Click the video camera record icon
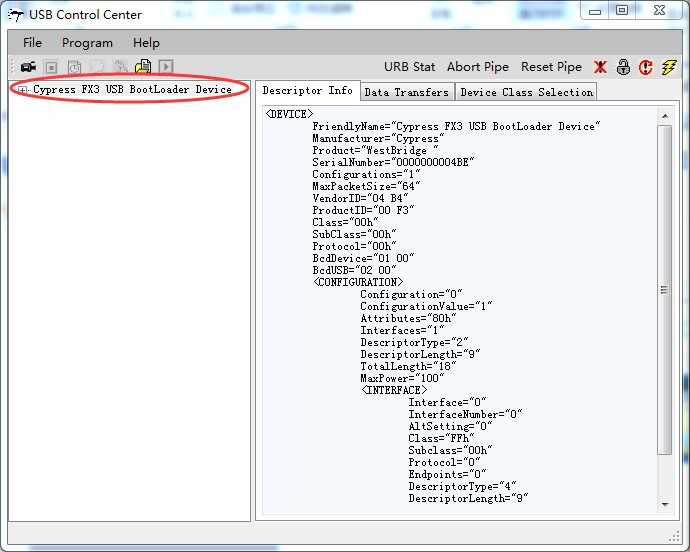Screen dimensions: 690x552 pyautogui.click(x=29, y=67)
